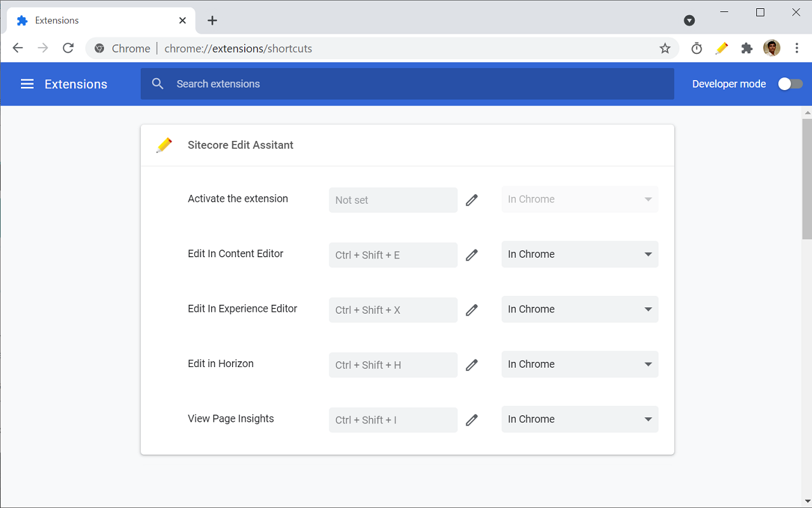Viewport: 812px width, 508px height.
Task: Click the Sitecore Edit Assistant pencil toolbar icon
Action: coord(722,48)
